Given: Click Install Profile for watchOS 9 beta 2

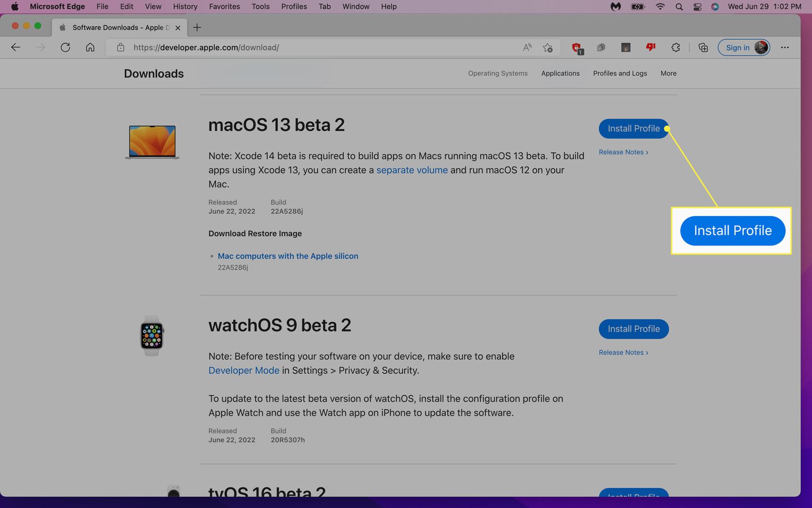Looking at the screenshot, I should [633, 329].
